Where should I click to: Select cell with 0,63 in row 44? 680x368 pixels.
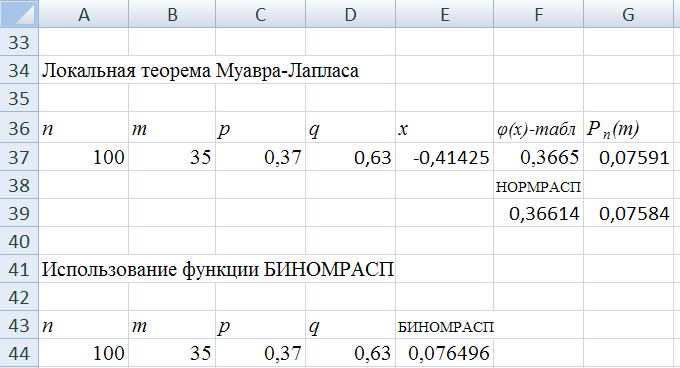click(x=350, y=353)
